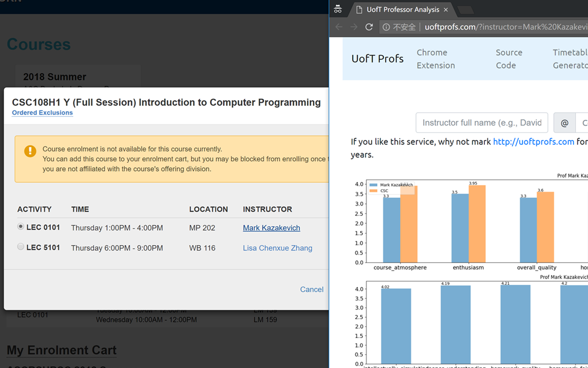Click the ACTIVITY column header
This screenshot has width=588, height=368.
[x=34, y=209]
